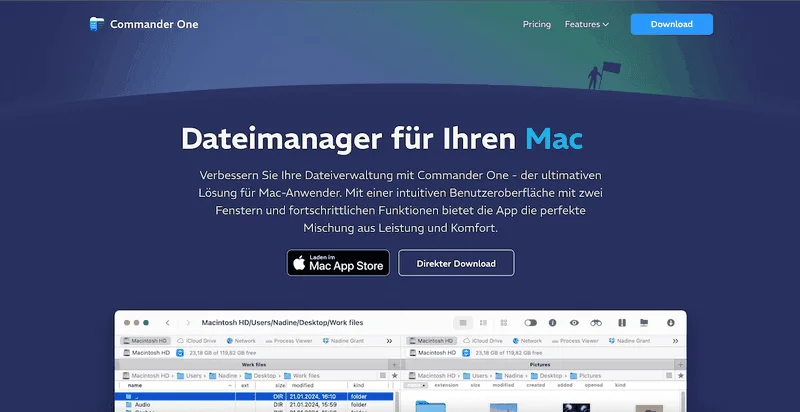Viewport: 800px width, 412px height.
Task: Switch to brief columns view mode
Action: coord(483,323)
